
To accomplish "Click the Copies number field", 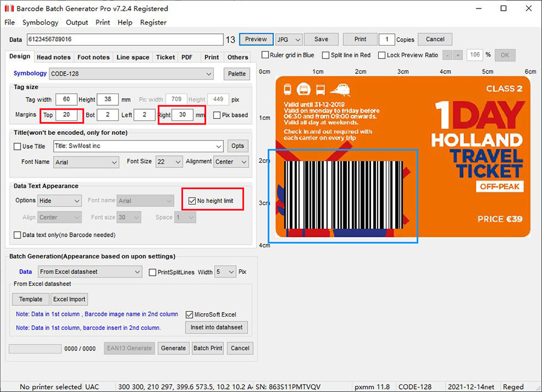I will pos(387,39).
